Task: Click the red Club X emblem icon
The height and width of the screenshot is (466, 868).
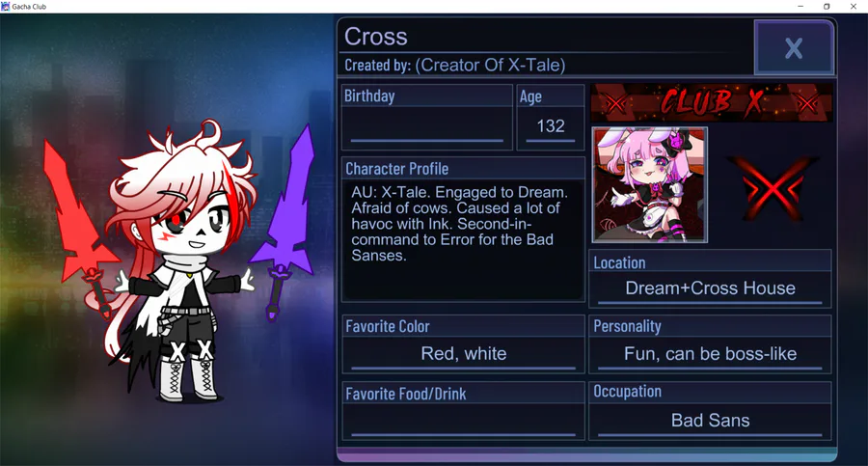Action: [773, 187]
